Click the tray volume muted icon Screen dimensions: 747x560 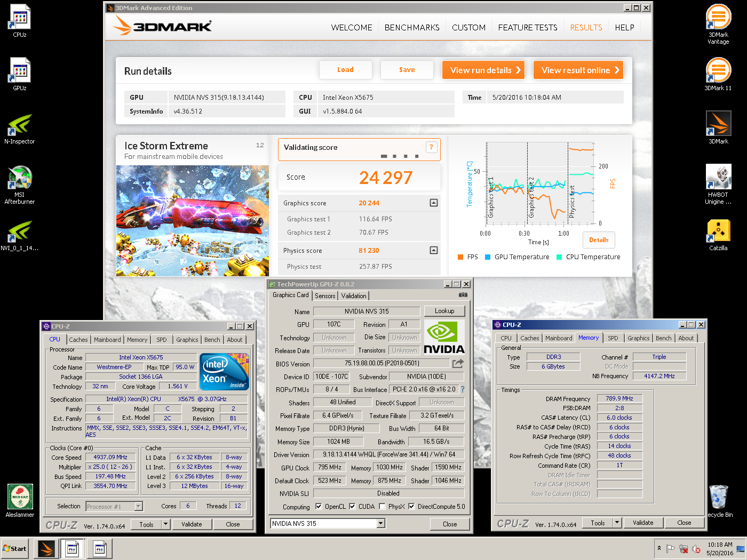(696, 549)
